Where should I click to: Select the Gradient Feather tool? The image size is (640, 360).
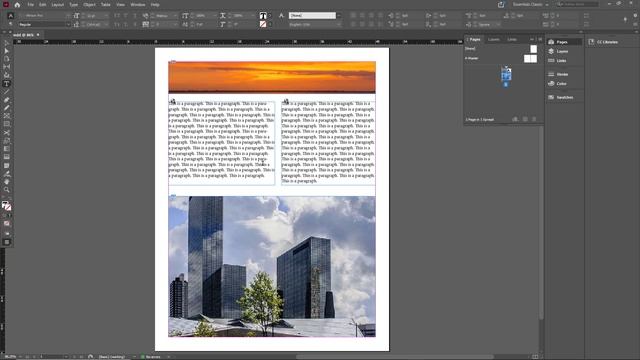[7, 157]
